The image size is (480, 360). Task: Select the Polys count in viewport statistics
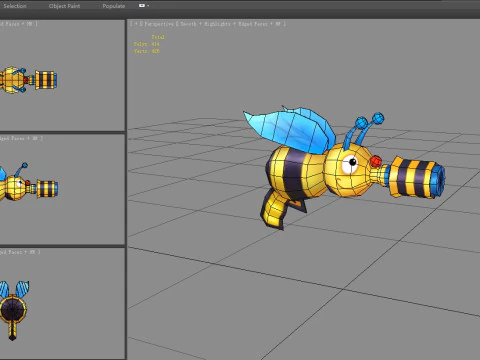tap(147, 44)
